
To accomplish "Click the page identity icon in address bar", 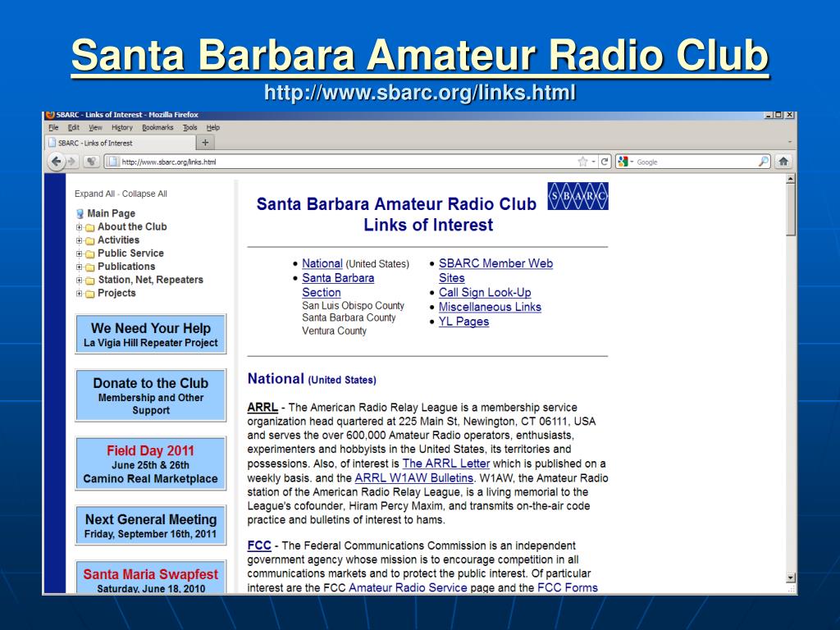I will (112, 162).
